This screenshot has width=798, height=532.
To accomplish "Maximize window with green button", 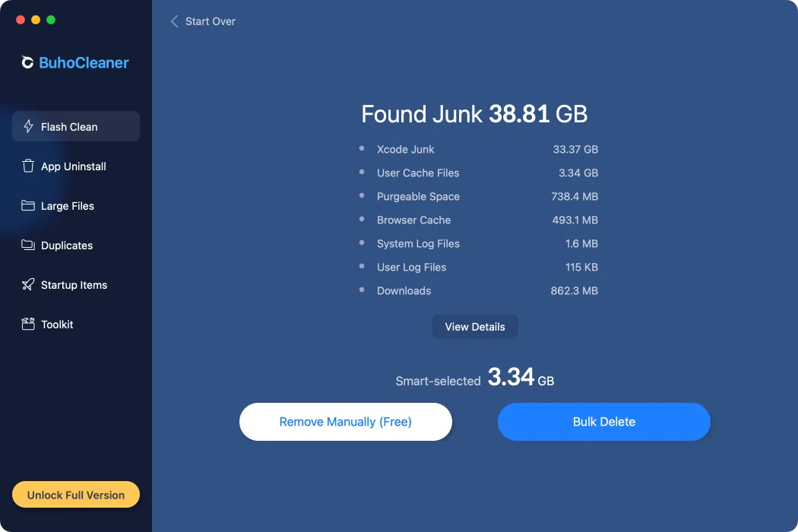I will [51, 20].
